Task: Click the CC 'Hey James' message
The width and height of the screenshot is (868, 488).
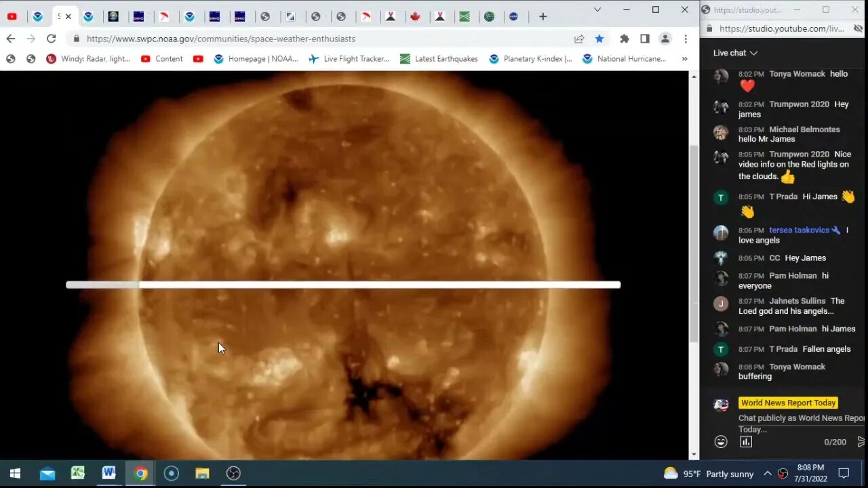Action: pyautogui.click(x=782, y=258)
